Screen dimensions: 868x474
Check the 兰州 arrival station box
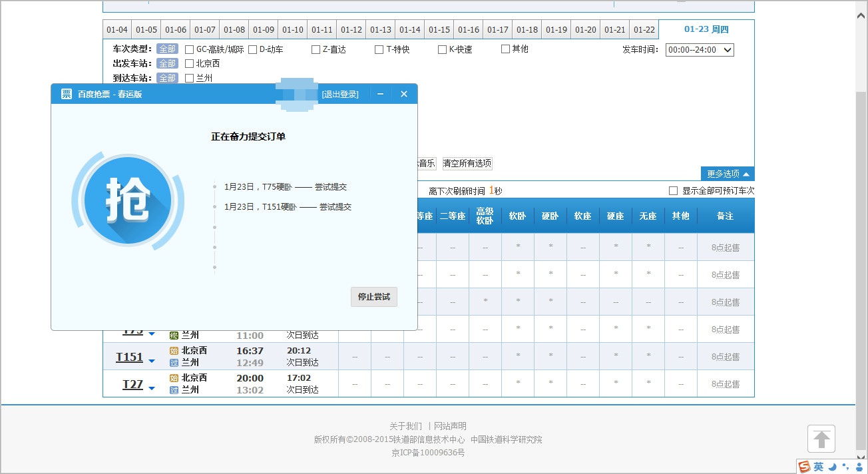189,78
